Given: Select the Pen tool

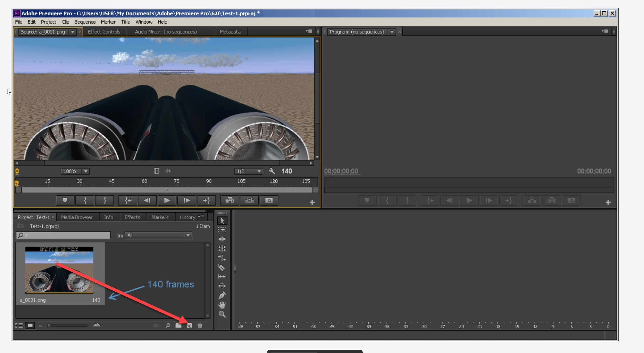Looking at the screenshot, I should 222,295.
